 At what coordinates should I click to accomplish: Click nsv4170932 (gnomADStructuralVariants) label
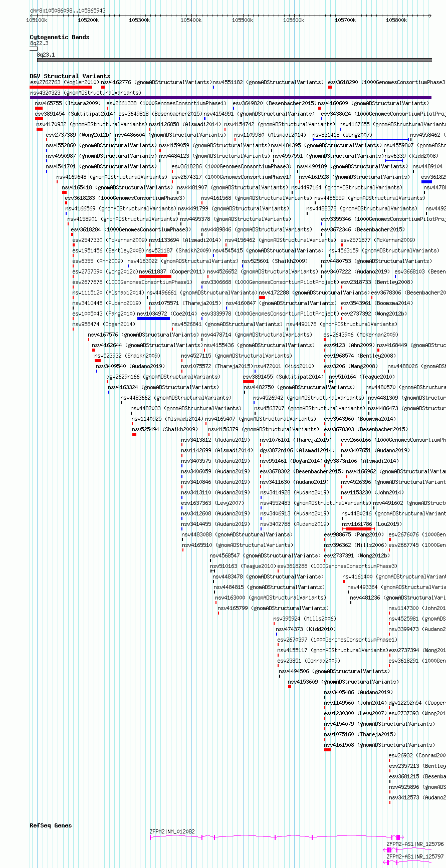(92, 124)
